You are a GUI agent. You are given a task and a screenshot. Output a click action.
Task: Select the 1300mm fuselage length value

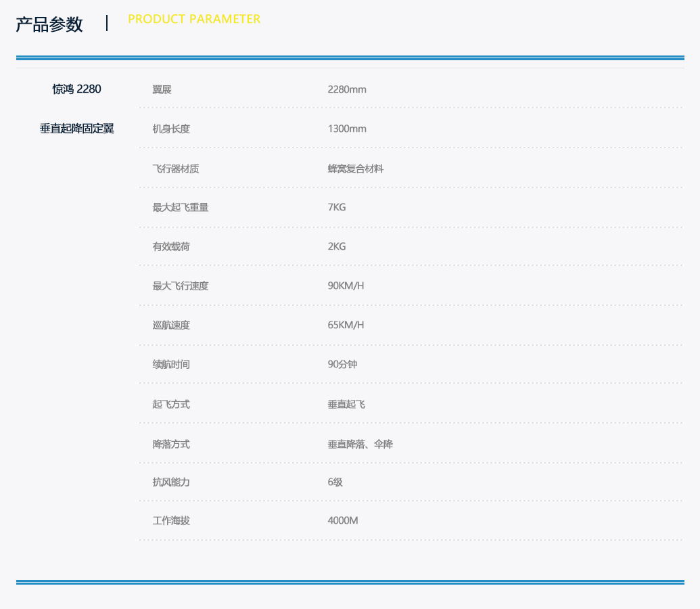pos(346,129)
